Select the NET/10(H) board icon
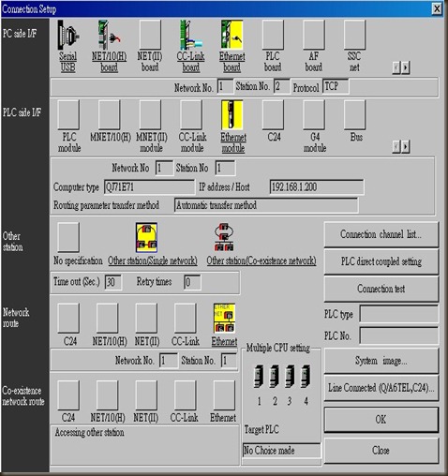448x476 pixels. 109,35
